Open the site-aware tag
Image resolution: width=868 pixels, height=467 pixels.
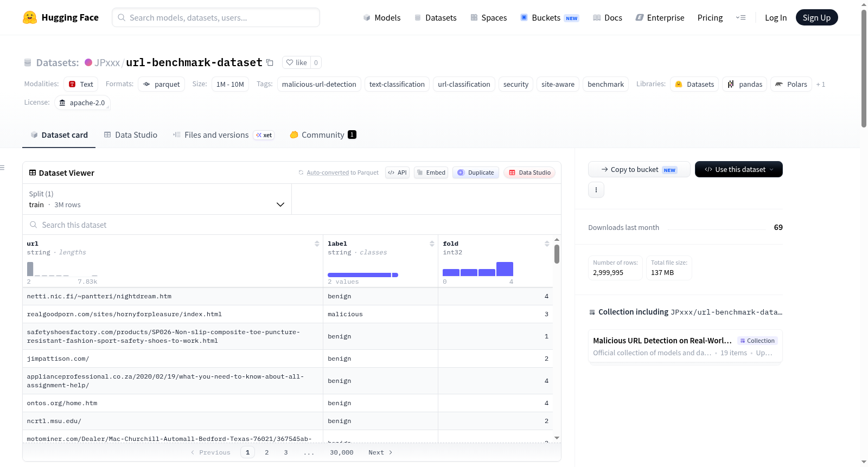(558, 84)
